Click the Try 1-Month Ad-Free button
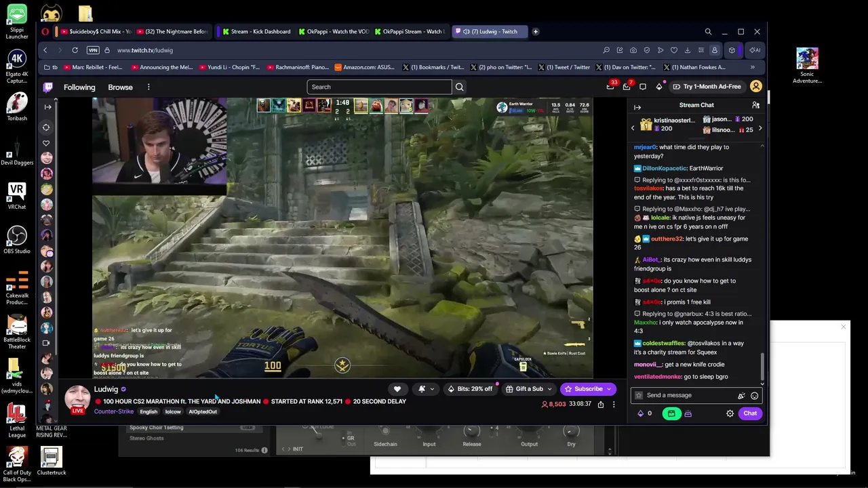The height and width of the screenshot is (488, 868). [x=707, y=87]
